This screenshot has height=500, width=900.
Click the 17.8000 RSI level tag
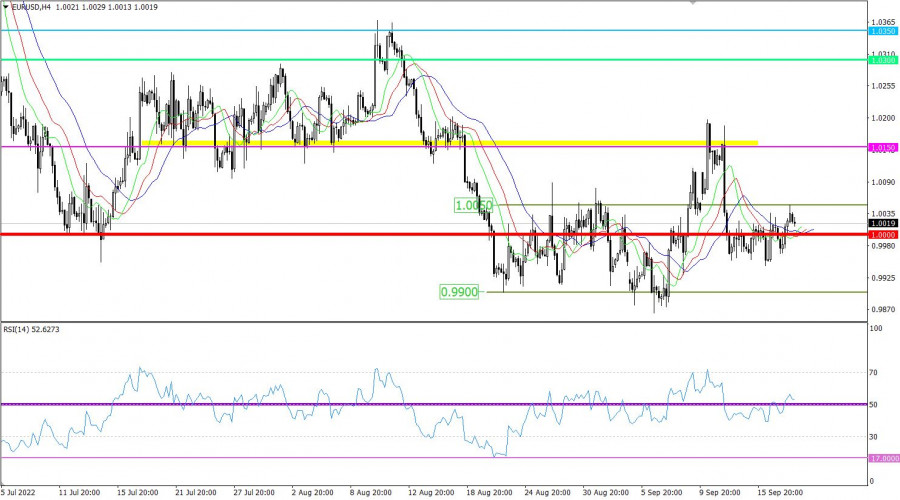(x=882, y=459)
